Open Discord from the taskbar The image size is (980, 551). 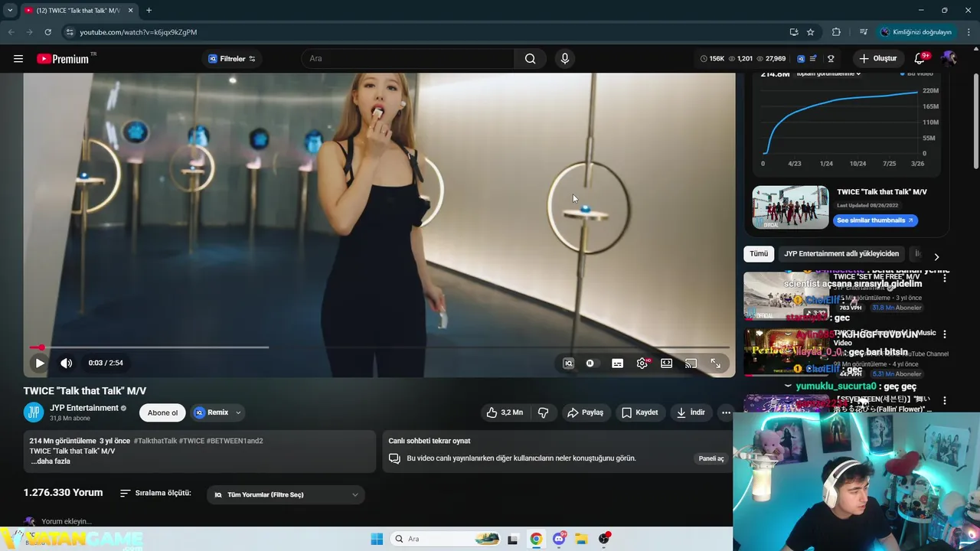pos(559,539)
